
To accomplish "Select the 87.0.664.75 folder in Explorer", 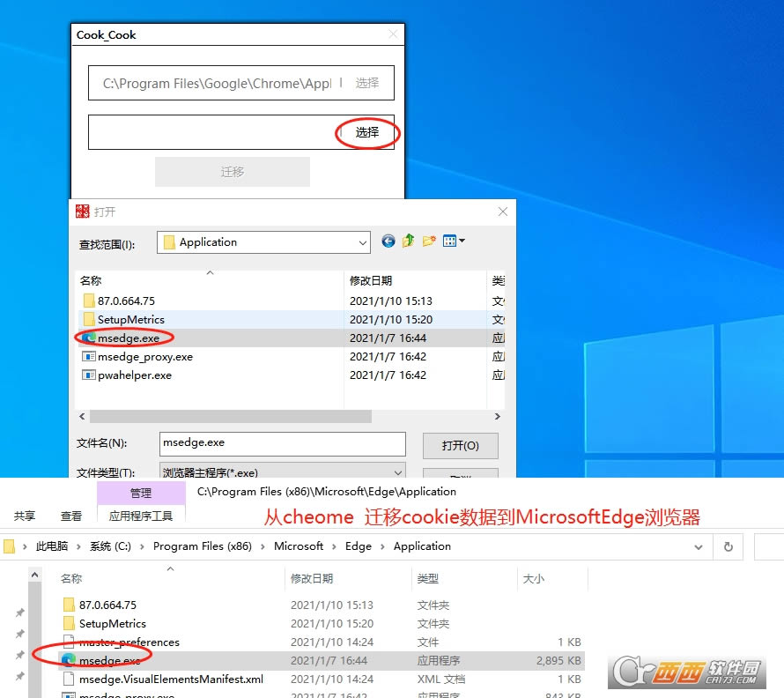I will (x=107, y=605).
